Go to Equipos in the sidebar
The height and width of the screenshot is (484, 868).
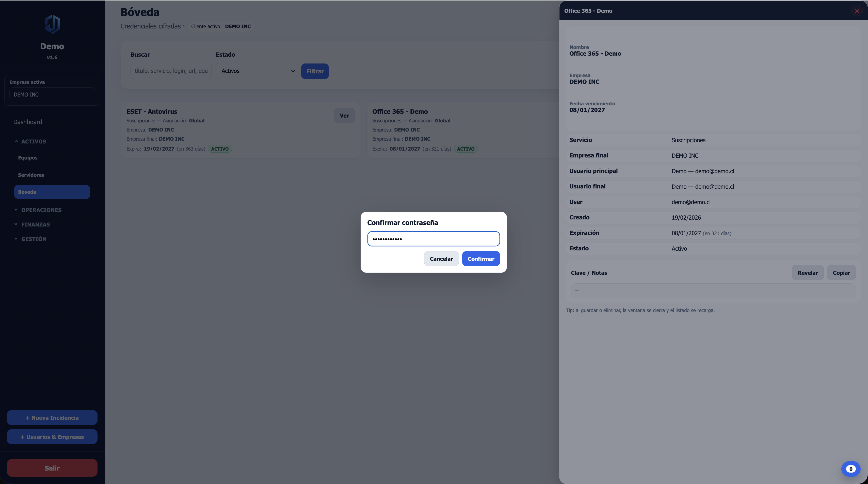click(x=28, y=158)
